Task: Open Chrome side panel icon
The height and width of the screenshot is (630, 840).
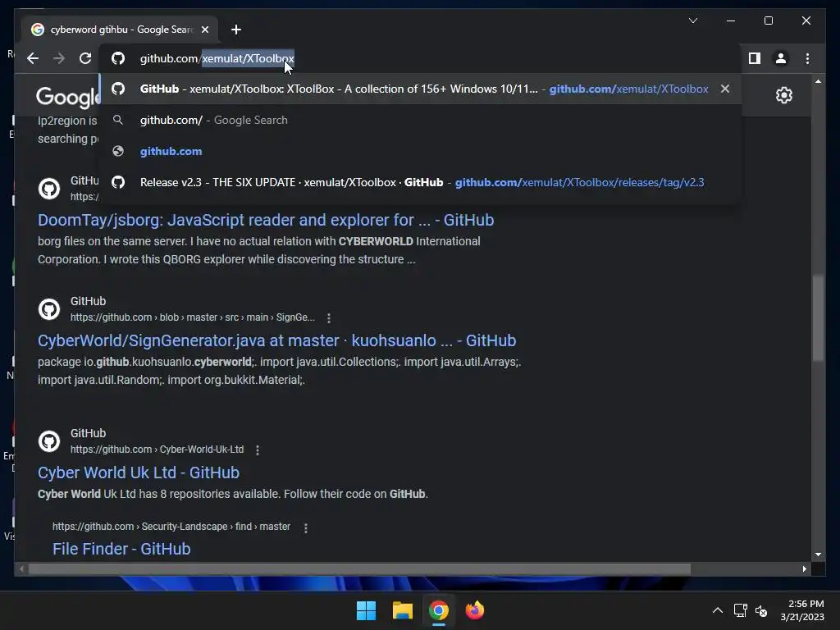Action: (x=755, y=58)
